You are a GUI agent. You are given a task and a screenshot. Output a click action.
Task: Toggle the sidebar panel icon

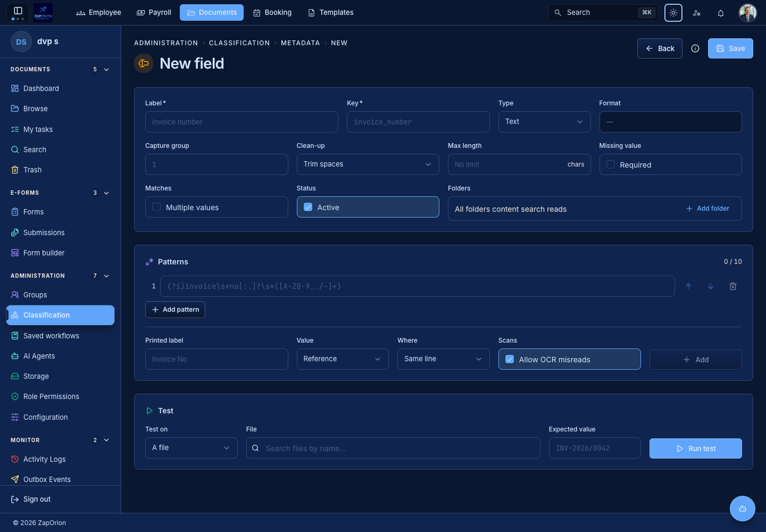click(x=18, y=11)
